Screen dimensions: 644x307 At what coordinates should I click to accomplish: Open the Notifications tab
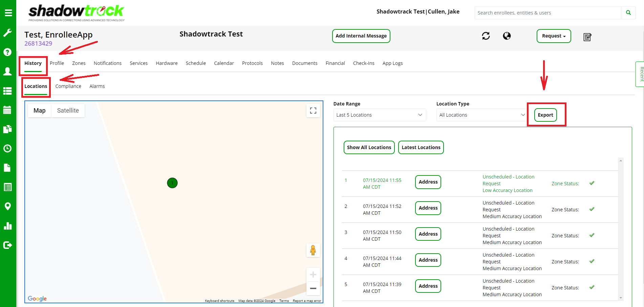[108, 63]
